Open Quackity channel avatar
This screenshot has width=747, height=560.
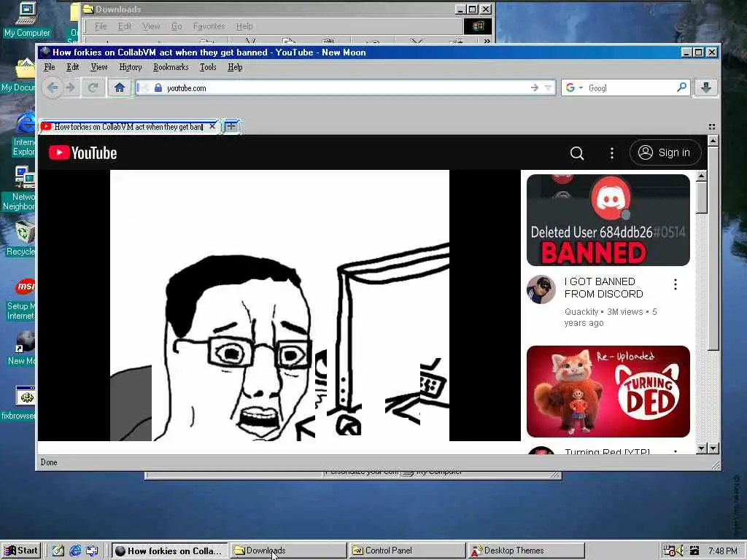[x=541, y=289]
